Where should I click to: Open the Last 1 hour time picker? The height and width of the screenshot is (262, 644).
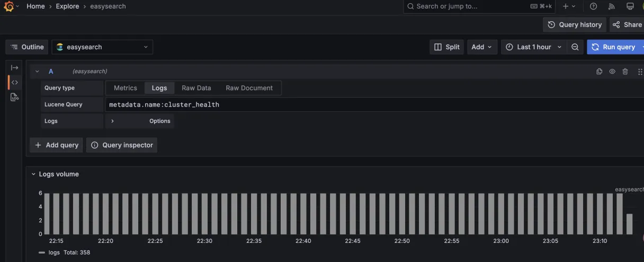click(534, 47)
